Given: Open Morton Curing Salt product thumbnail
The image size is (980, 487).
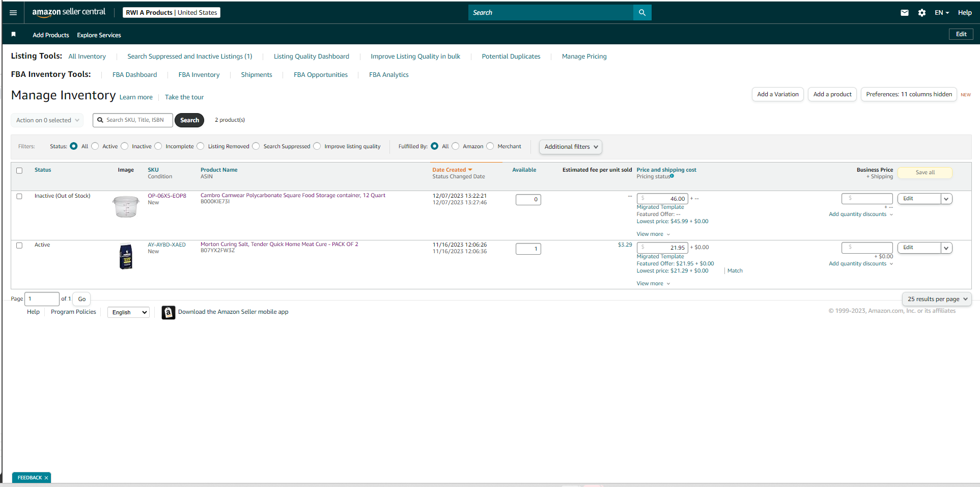Looking at the screenshot, I should (x=126, y=256).
